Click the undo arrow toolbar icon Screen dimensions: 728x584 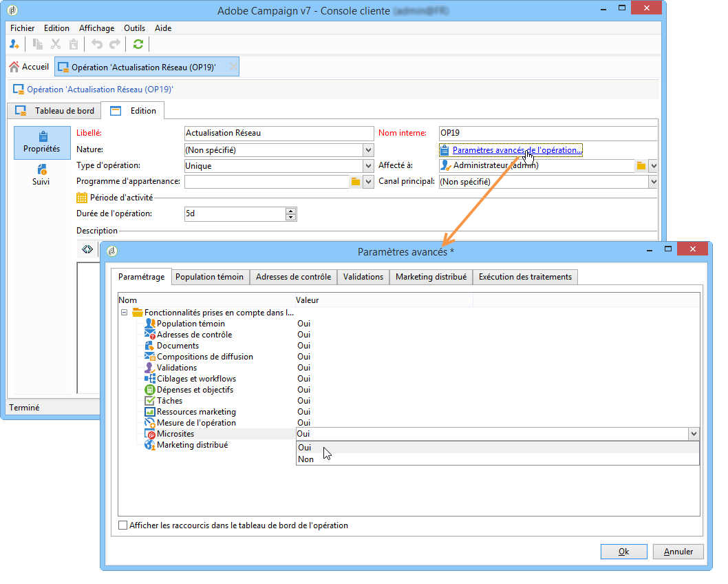coord(96,44)
